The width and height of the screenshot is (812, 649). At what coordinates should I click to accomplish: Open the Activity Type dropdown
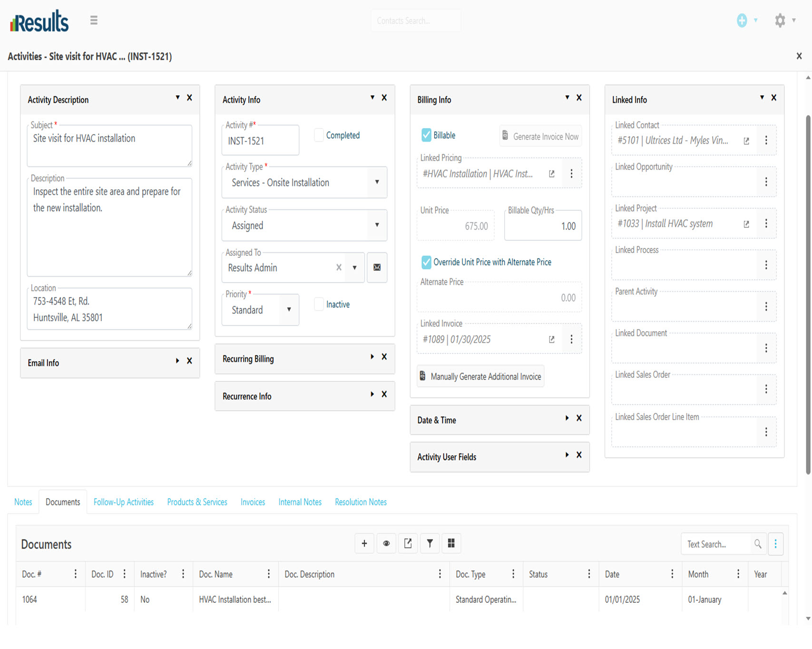coord(377,182)
